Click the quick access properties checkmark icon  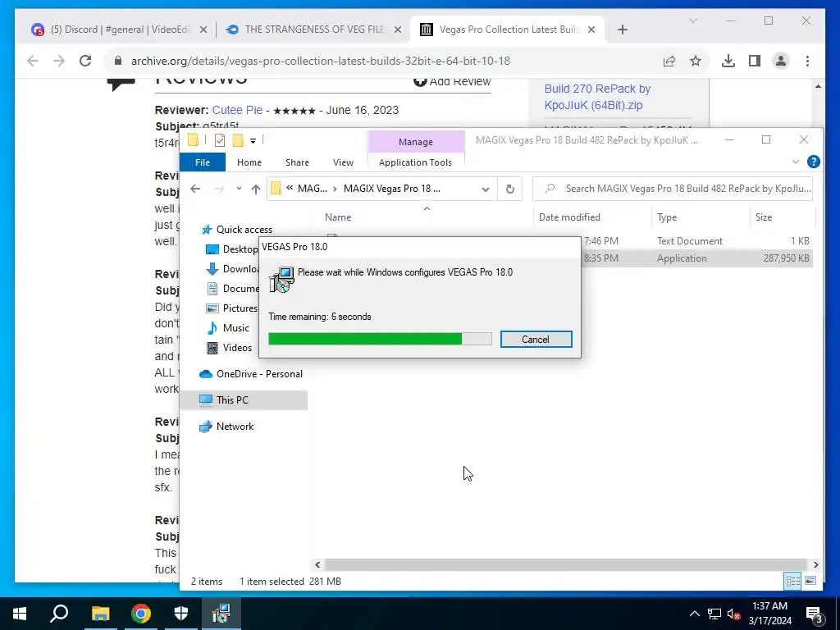tap(219, 140)
